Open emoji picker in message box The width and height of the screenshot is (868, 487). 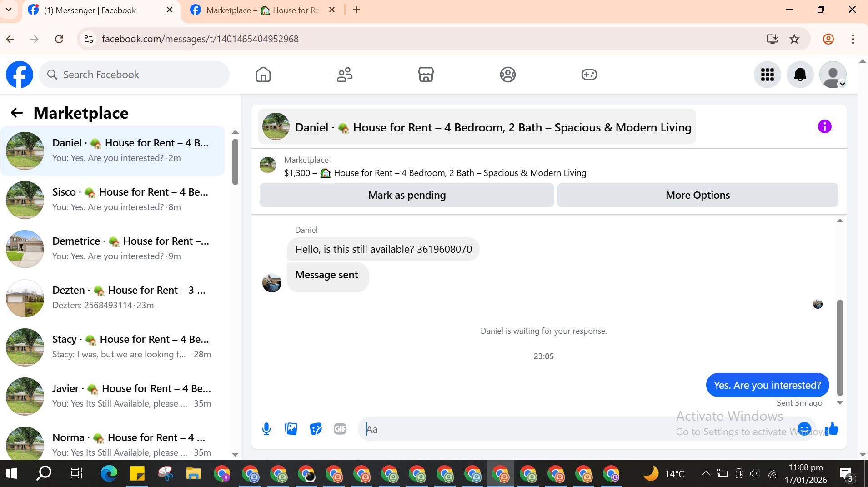(804, 429)
